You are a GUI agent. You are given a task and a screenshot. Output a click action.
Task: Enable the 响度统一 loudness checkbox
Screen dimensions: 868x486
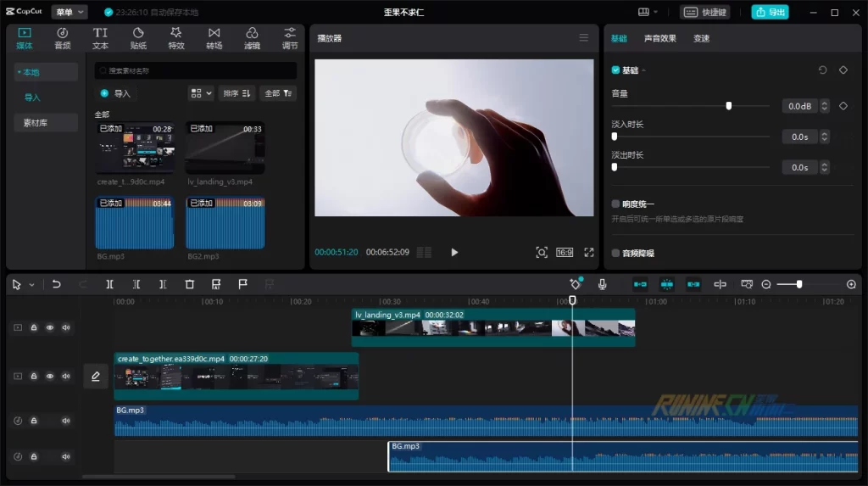pos(616,204)
